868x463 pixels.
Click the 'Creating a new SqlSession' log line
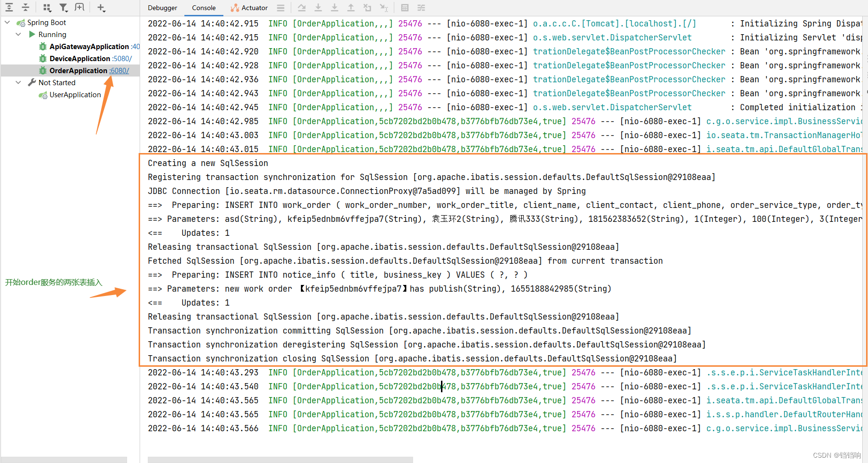208,163
